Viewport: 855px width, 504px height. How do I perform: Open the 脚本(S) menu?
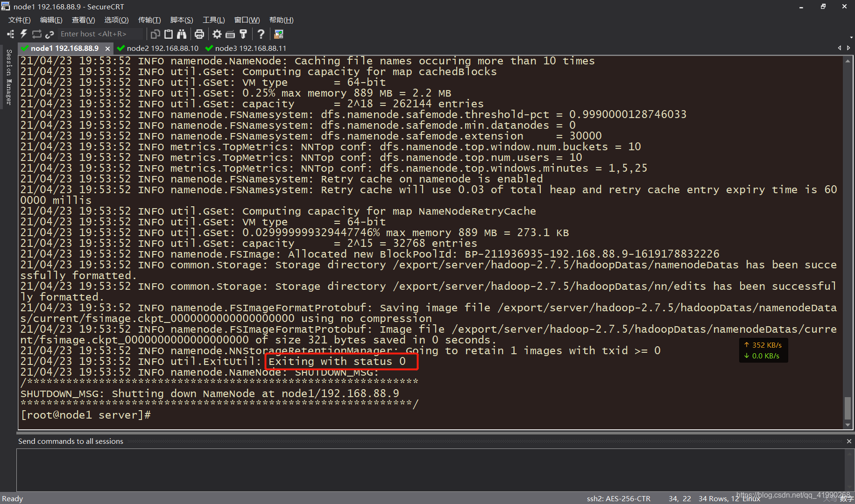point(182,20)
